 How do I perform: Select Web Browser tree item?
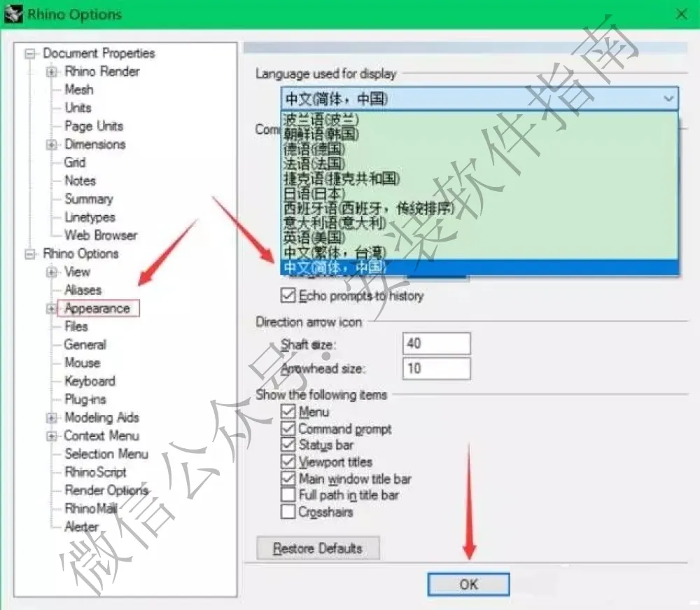coord(101,235)
